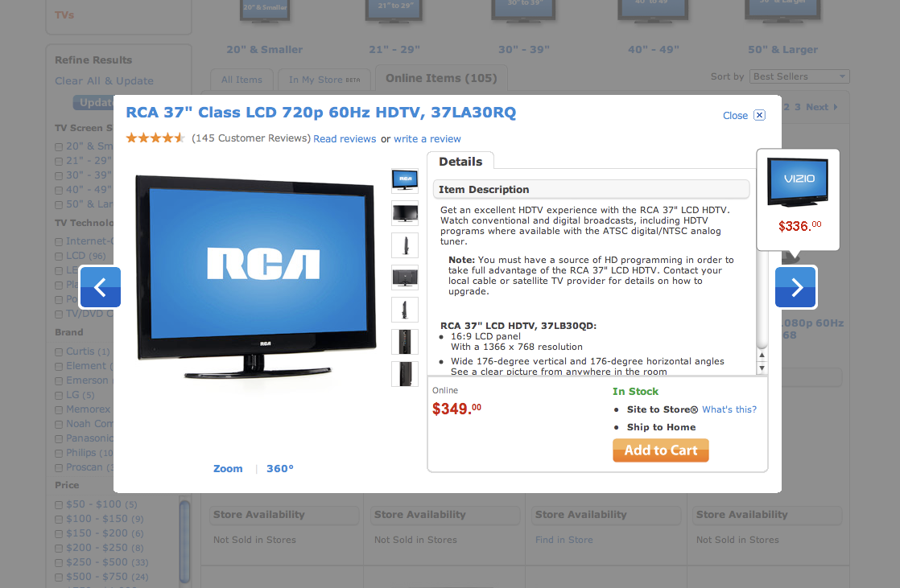The width and height of the screenshot is (900, 588).
Task: Show the side-profile thumbnail third in list
Action: pos(405,245)
